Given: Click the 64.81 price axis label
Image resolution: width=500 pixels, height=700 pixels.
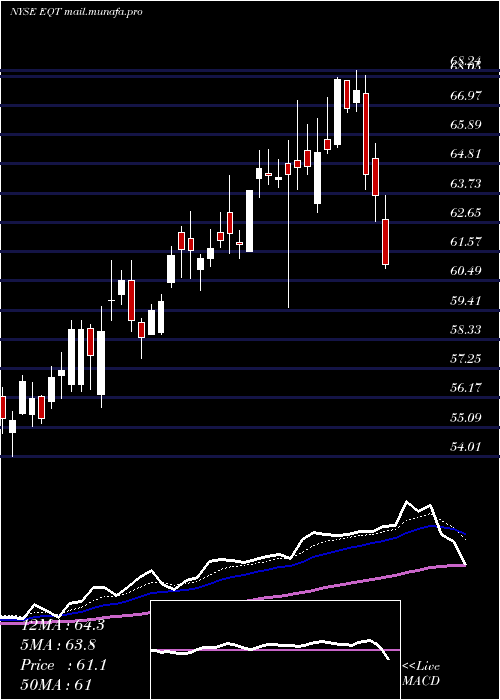Looking at the screenshot, I should (466, 154).
